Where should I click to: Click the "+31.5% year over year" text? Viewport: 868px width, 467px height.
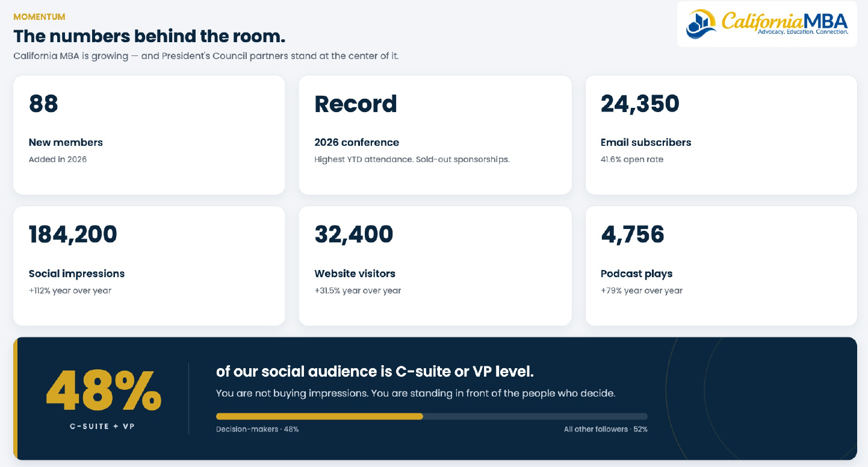pyautogui.click(x=358, y=290)
